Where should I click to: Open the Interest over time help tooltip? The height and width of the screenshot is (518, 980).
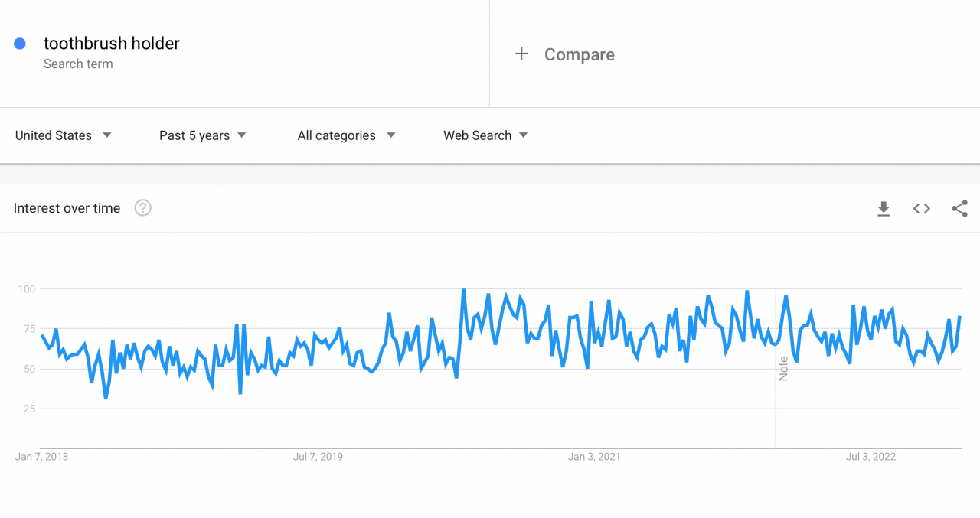click(142, 207)
